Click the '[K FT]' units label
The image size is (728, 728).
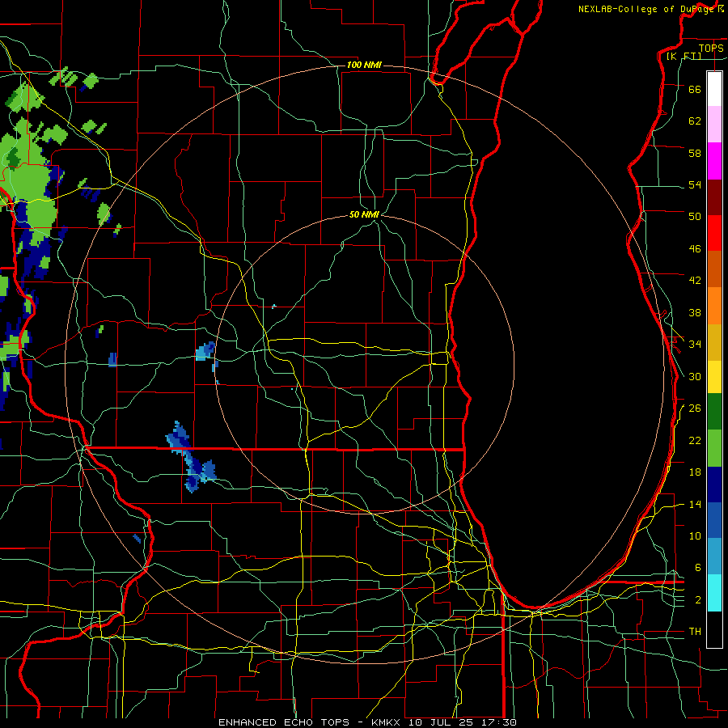click(x=684, y=56)
